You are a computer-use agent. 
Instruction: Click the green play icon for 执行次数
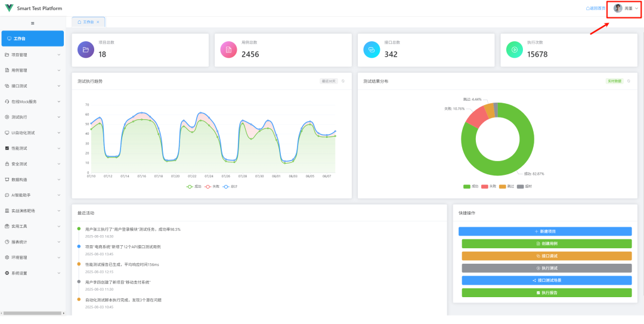[514, 50]
